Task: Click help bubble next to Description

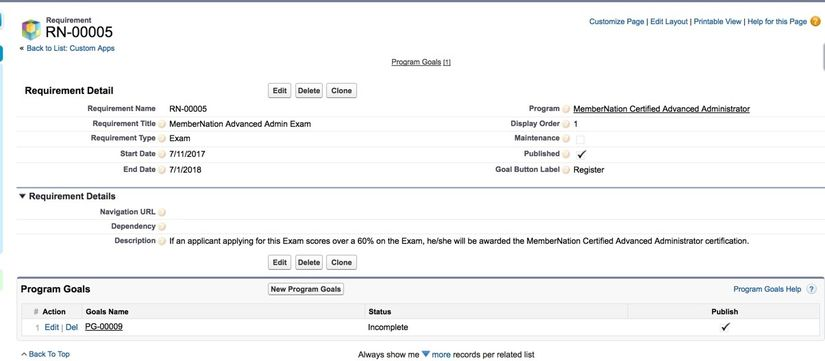Action: pos(162,241)
